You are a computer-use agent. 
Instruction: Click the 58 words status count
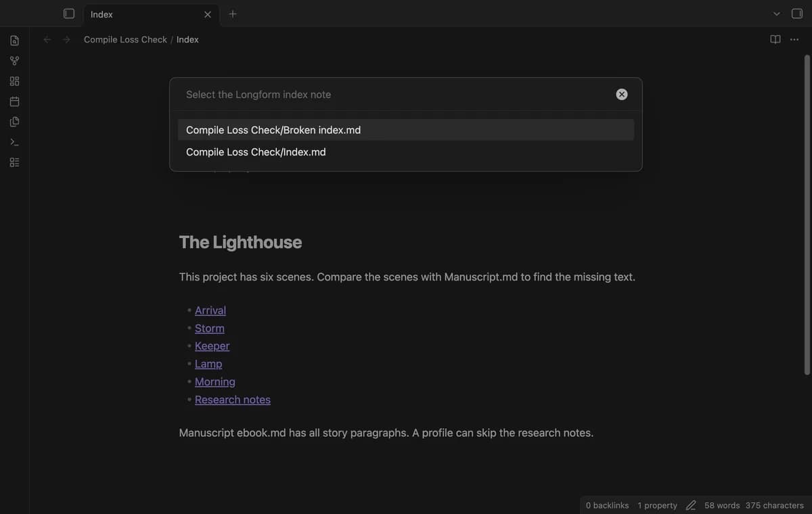[x=722, y=505]
